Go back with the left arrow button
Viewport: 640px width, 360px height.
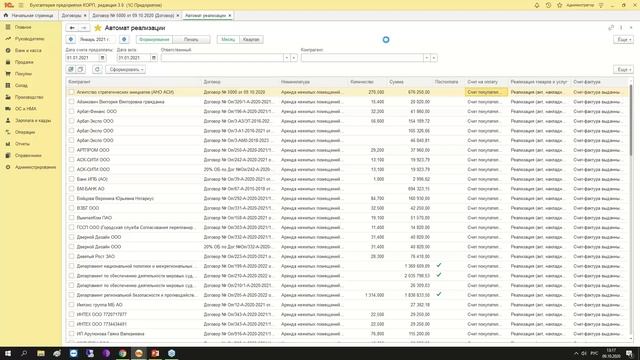(x=72, y=28)
